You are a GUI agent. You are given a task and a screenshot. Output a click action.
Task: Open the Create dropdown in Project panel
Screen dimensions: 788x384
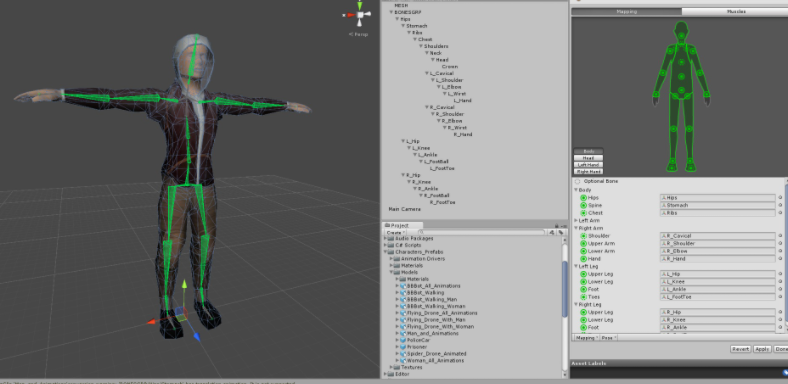(x=395, y=232)
